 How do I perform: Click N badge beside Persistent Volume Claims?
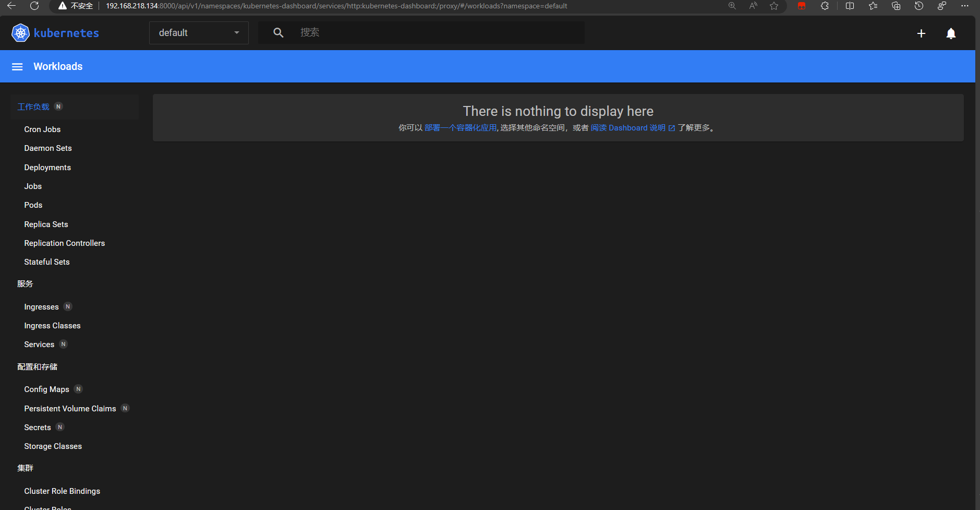(125, 408)
